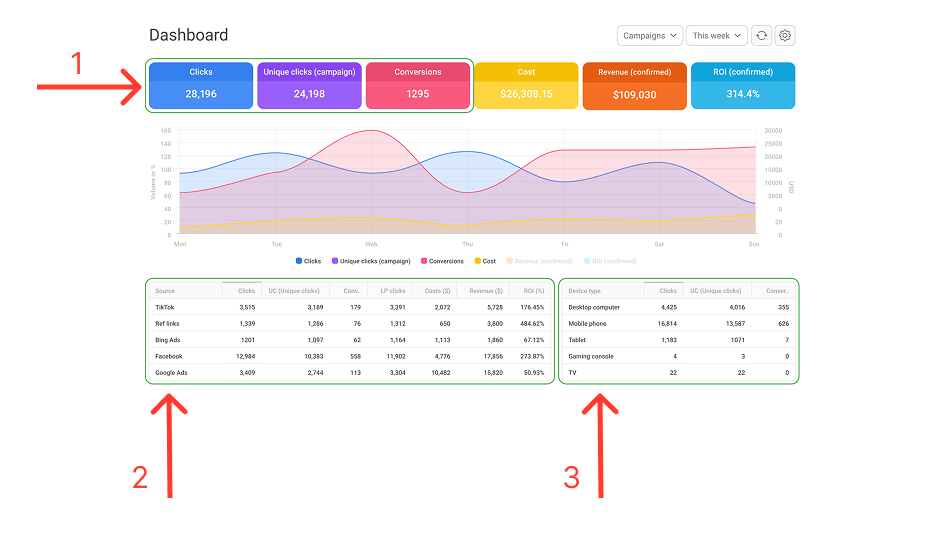Enable Revenue (confirmed) series in legend
The width and height of the screenshot is (946, 534).
pyautogui.click(x=540, y=261)
